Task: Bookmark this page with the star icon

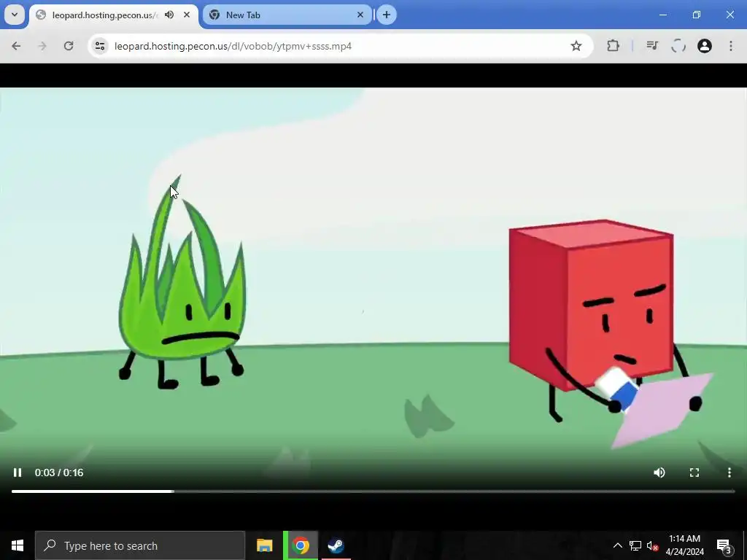Action: (x=576, y=46)
